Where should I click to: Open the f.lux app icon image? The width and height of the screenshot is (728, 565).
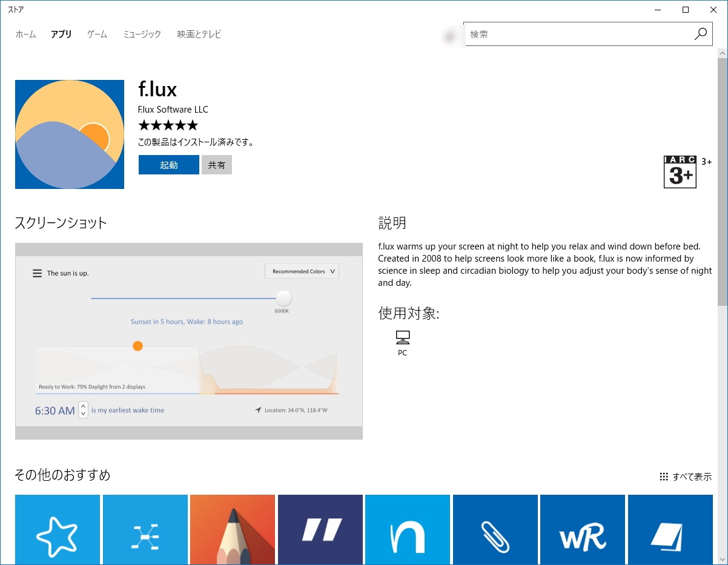pyautogui.click(x=69, y=134)
